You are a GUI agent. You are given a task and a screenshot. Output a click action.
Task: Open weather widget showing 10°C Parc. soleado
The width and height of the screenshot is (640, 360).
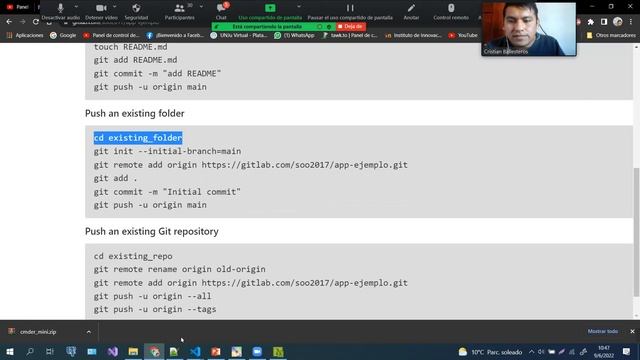(x=490, y=352)
